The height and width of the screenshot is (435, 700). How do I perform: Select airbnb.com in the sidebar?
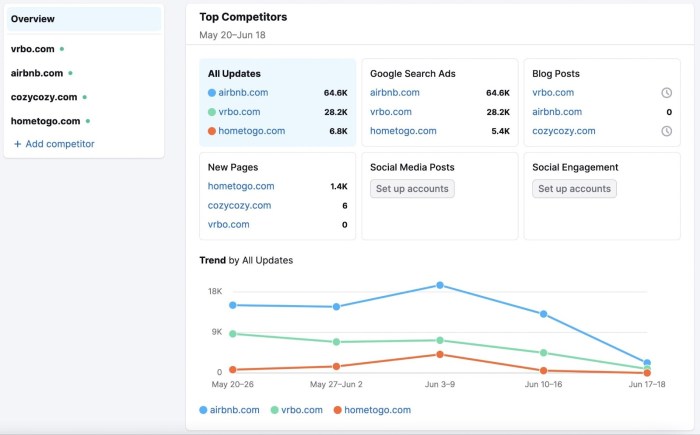click(x=37, y=73)
